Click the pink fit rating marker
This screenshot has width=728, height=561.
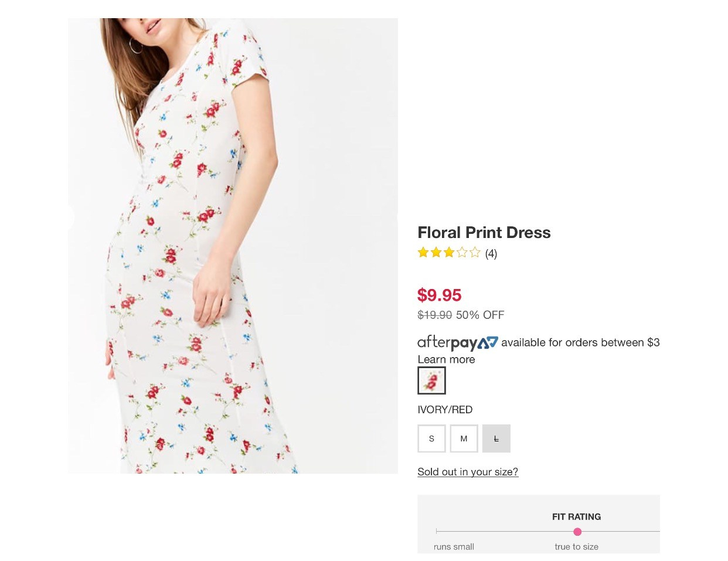(577, 532)
